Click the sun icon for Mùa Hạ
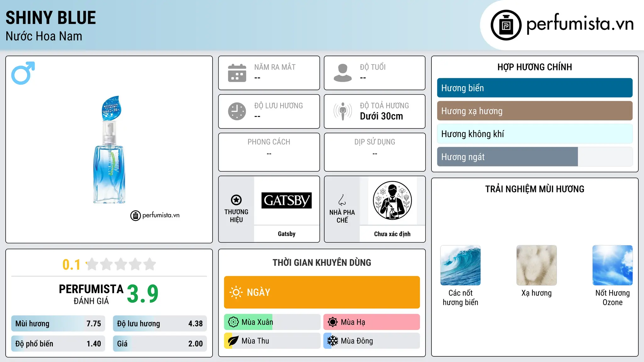644x362 pixels. click(x=333, y=322)
